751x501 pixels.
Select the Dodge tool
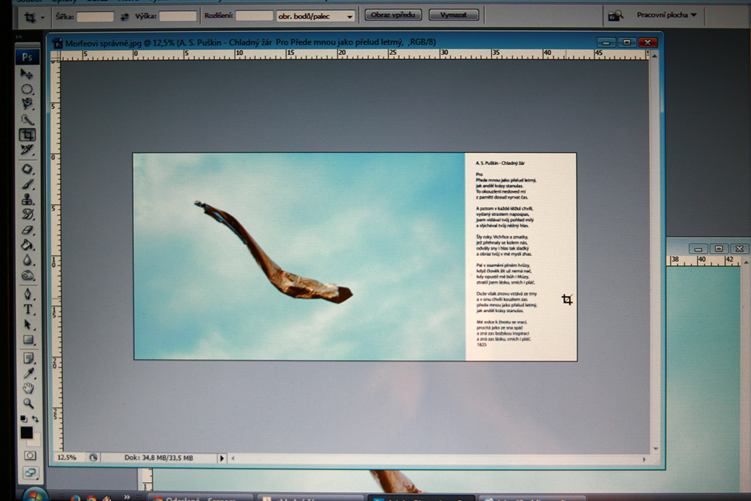27,275
